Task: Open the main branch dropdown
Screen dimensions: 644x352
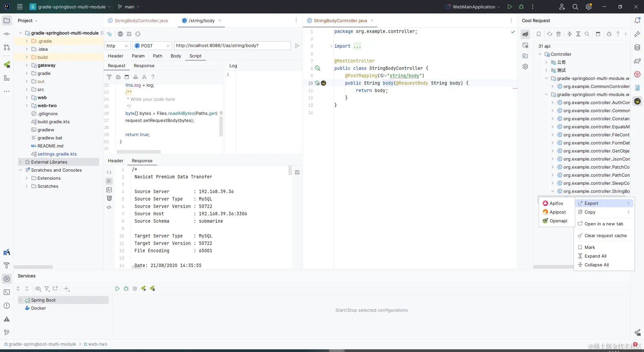Action: (129, 7)
